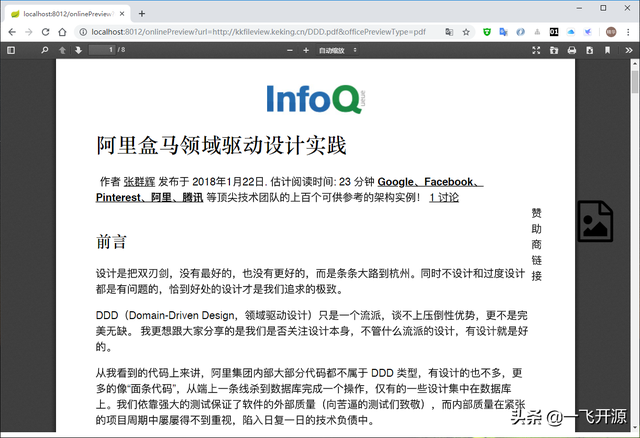The image size is (640, 438).
Task: Go back in browser history
Action: tap(12, 32)
